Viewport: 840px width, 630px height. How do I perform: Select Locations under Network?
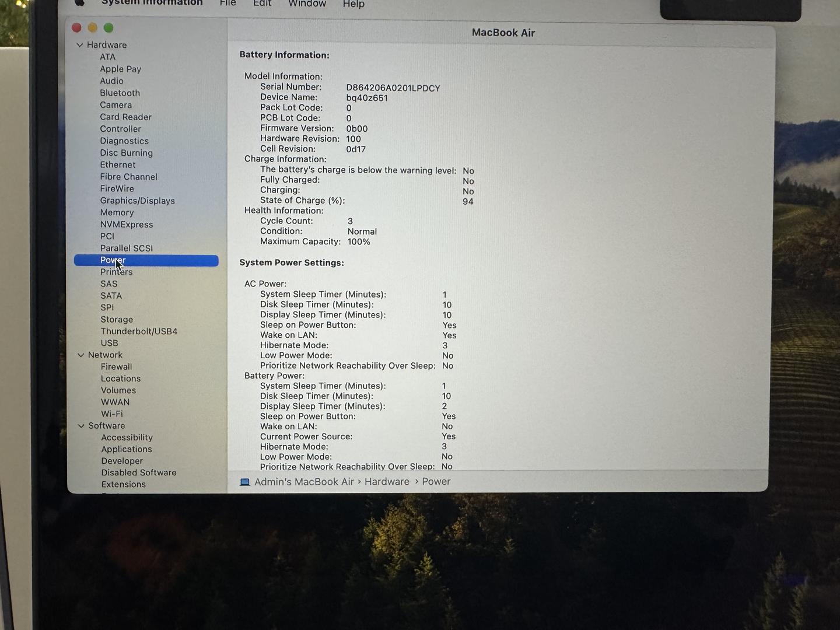coord(121,379)
